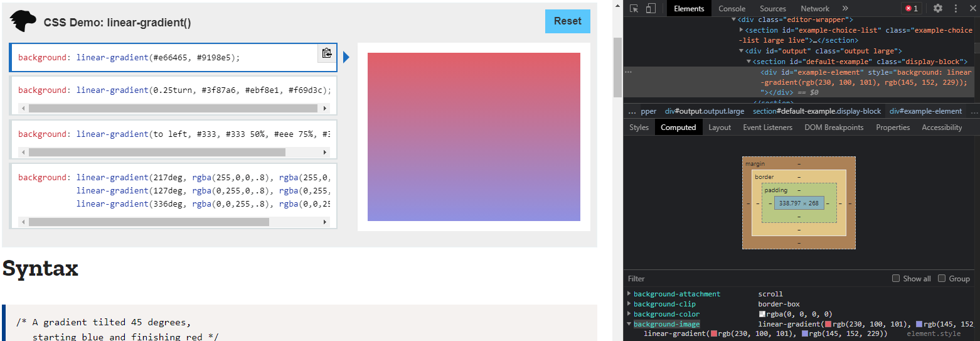The width and height of the screenshot is (980, 341).
Task: Switch to the Styles pane
Action: (x=639, y=127)
